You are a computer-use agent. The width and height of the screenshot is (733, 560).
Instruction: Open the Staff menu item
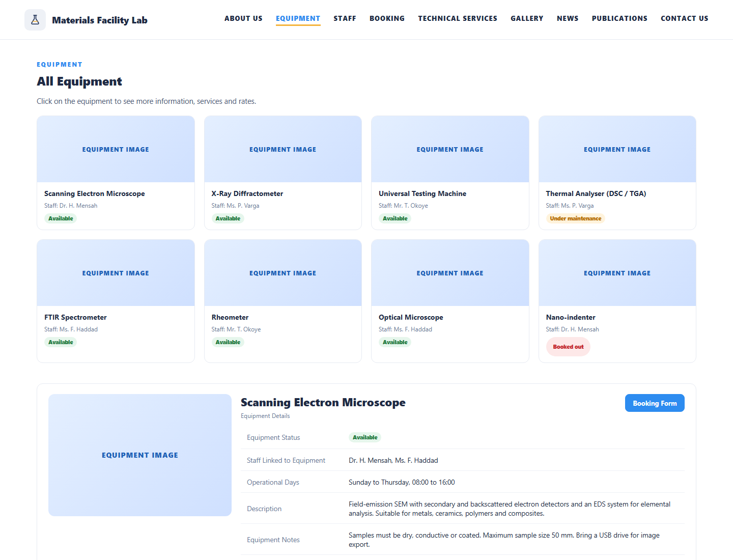(x=345, y=18)
